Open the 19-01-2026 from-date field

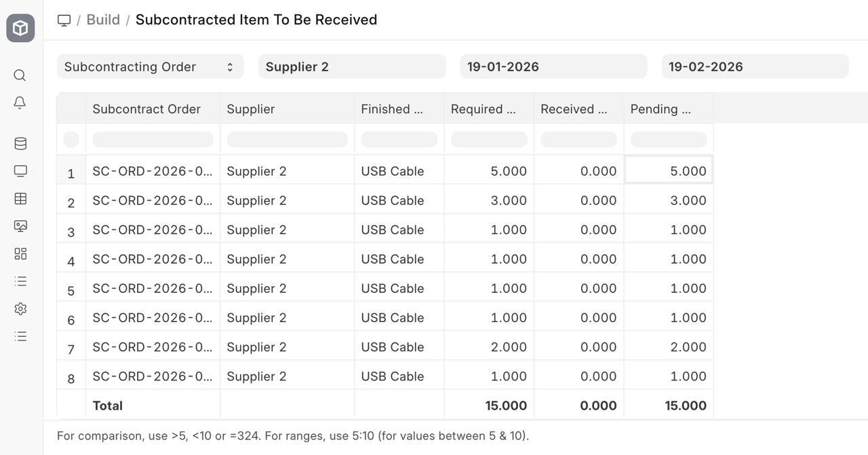coord(553,66)
